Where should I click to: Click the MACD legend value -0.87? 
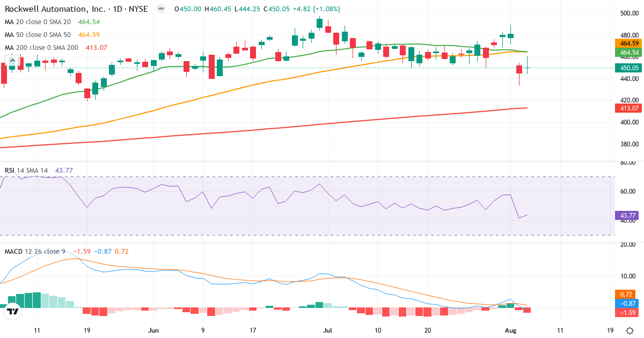[104, 251]
